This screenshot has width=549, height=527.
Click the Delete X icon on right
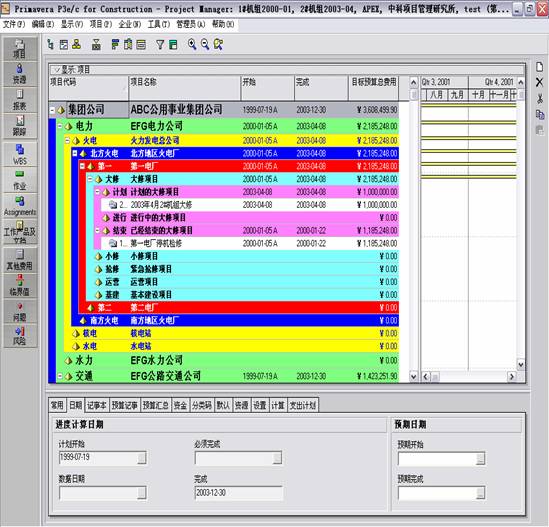coord(540,82)
